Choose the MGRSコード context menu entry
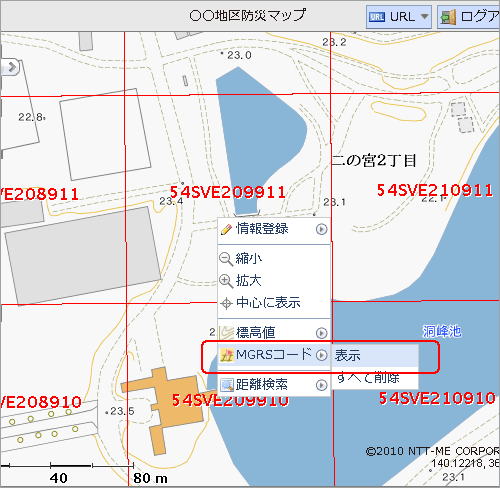 [x=273, y=355]
